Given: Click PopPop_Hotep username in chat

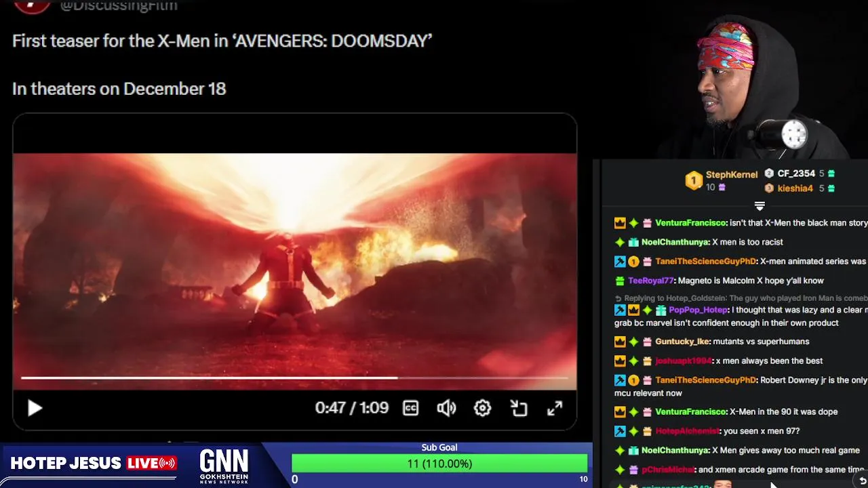Looking at the screenshot, I should pyautogui.click(x=698, y=310).
